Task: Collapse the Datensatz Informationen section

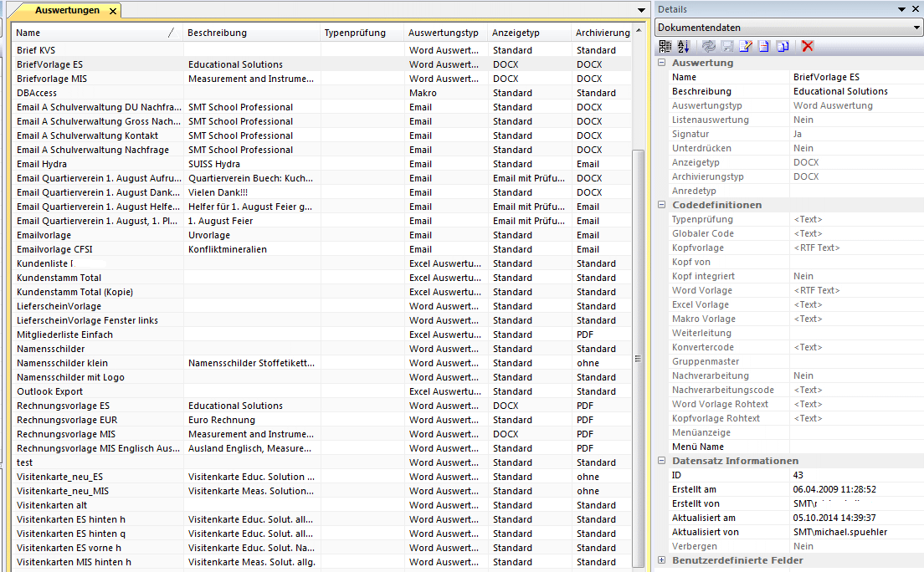Action: point(662,461)
